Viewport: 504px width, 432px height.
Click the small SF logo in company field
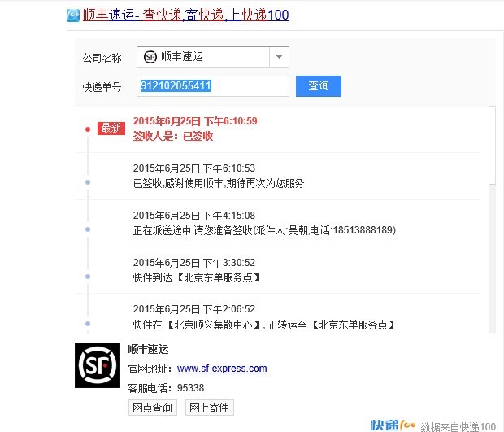pyautogui.click(x=150, y=57)
